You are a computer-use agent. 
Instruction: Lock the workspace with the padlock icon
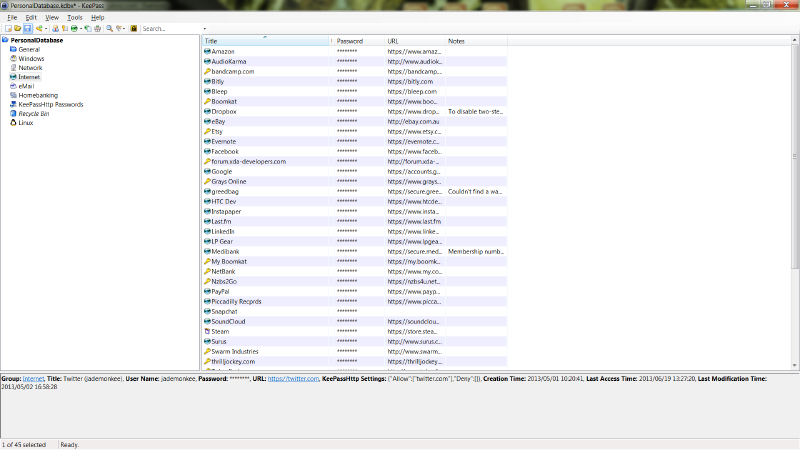click(134, 29)
